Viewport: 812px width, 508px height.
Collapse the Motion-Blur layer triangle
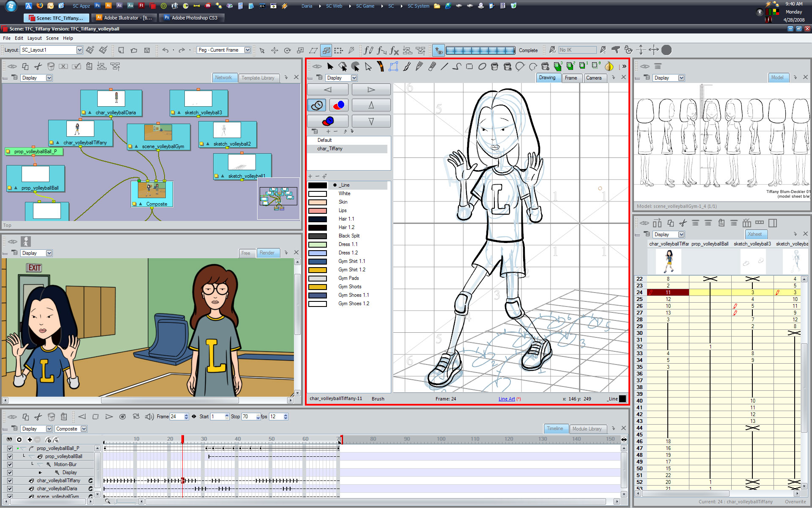41,464
